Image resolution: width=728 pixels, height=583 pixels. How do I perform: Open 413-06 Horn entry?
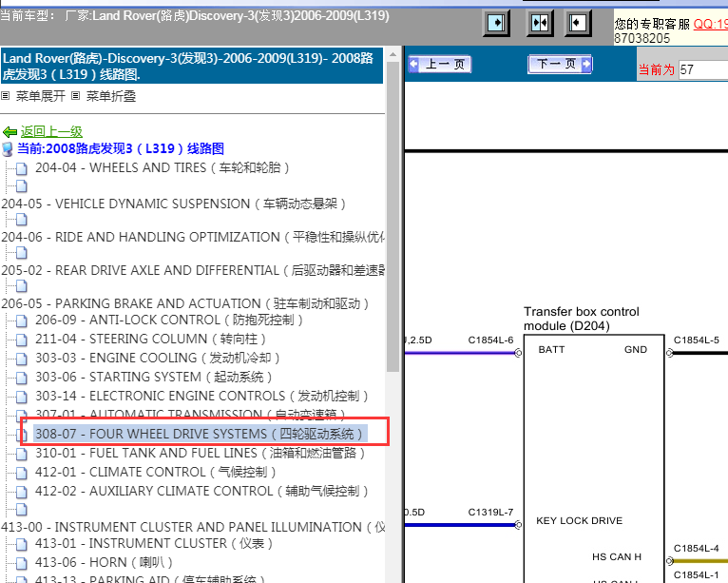104,563
